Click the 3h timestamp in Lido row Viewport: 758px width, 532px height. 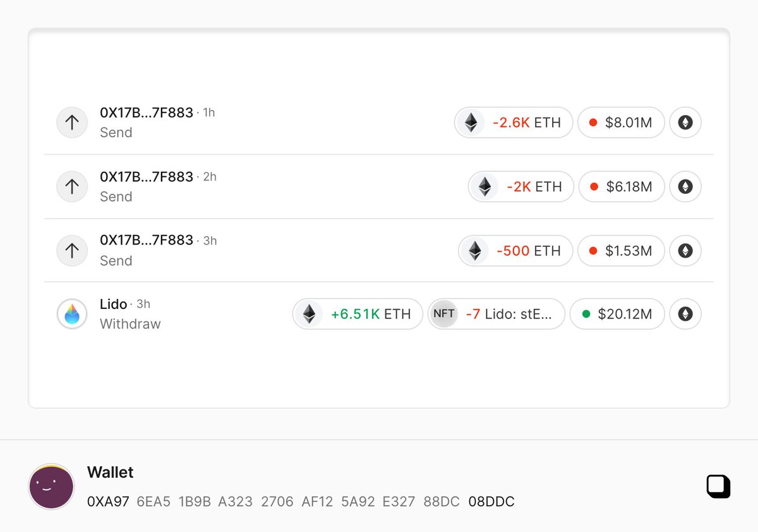click(x=143, y=304)
